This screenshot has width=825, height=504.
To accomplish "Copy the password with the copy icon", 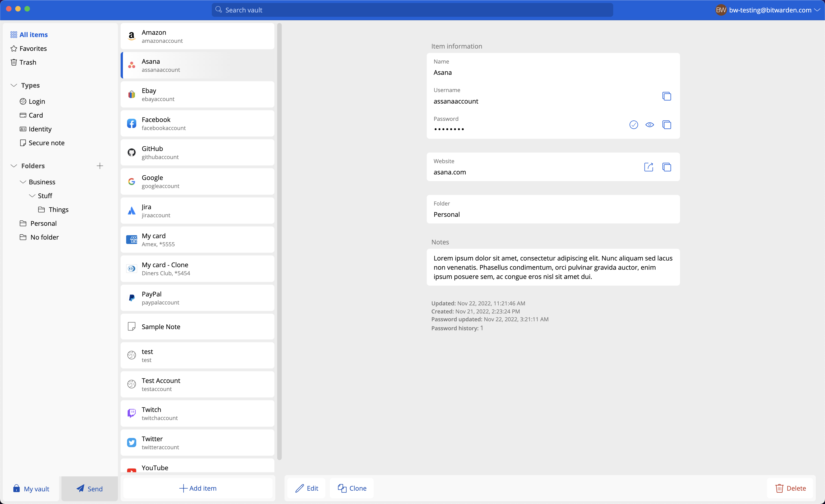I will [x=666, y=125].
